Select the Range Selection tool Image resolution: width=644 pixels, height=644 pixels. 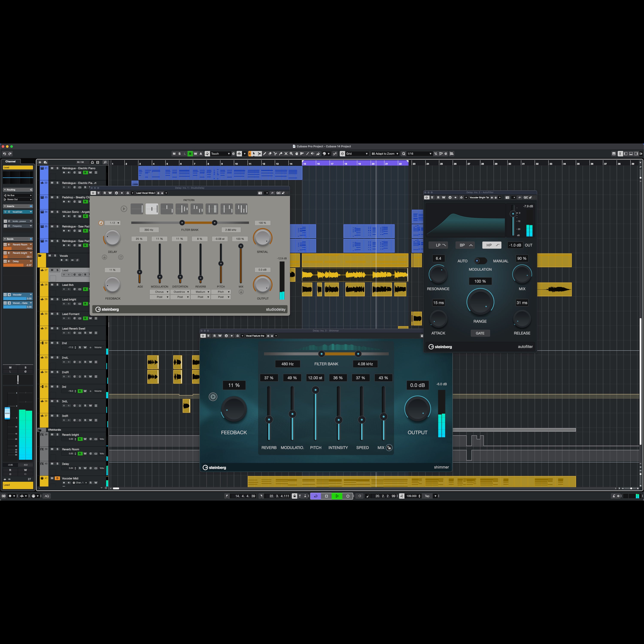(x=259, y=154)
